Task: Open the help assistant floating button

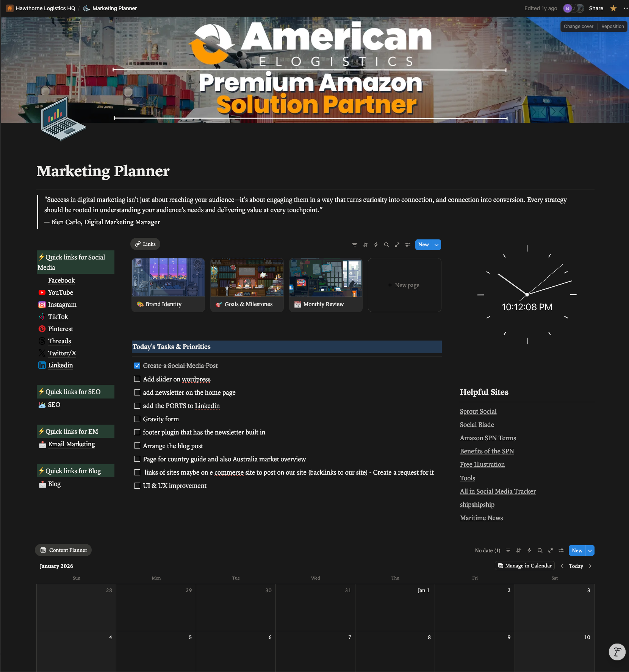Action: 617,652
